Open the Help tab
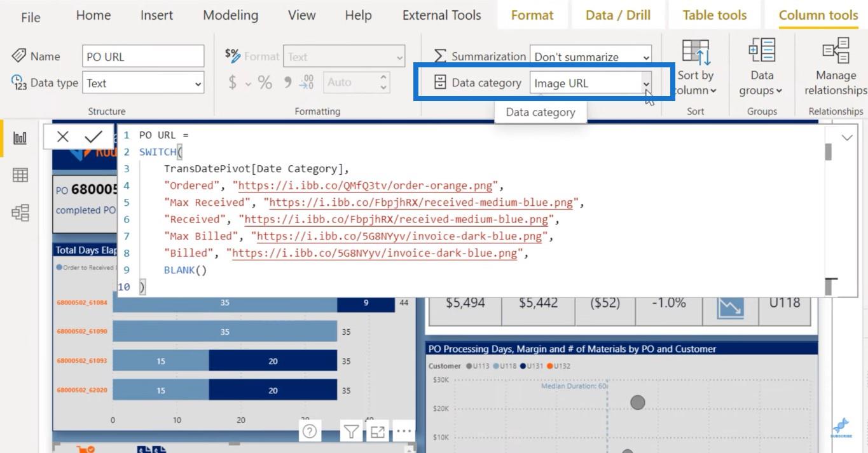 (x=358, y=15)
